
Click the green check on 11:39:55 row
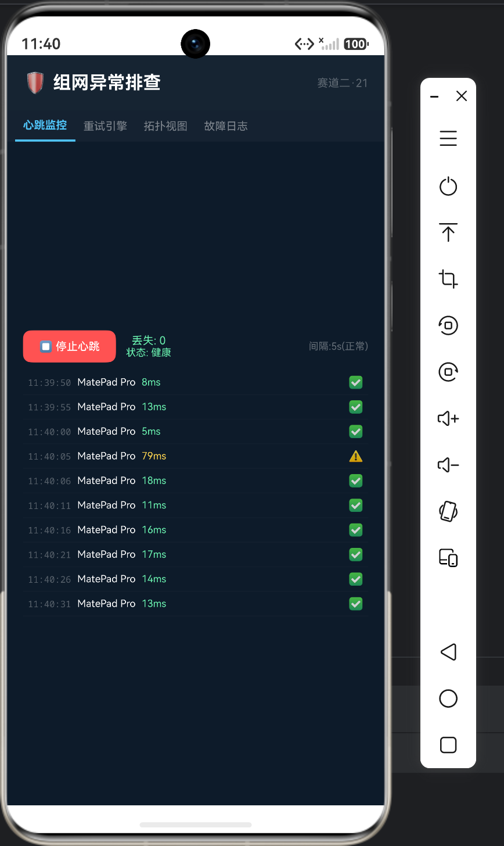356,407
